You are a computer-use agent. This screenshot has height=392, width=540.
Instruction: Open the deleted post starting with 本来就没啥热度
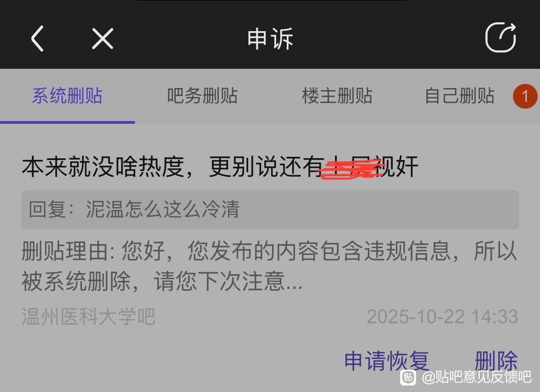[220, 166]
